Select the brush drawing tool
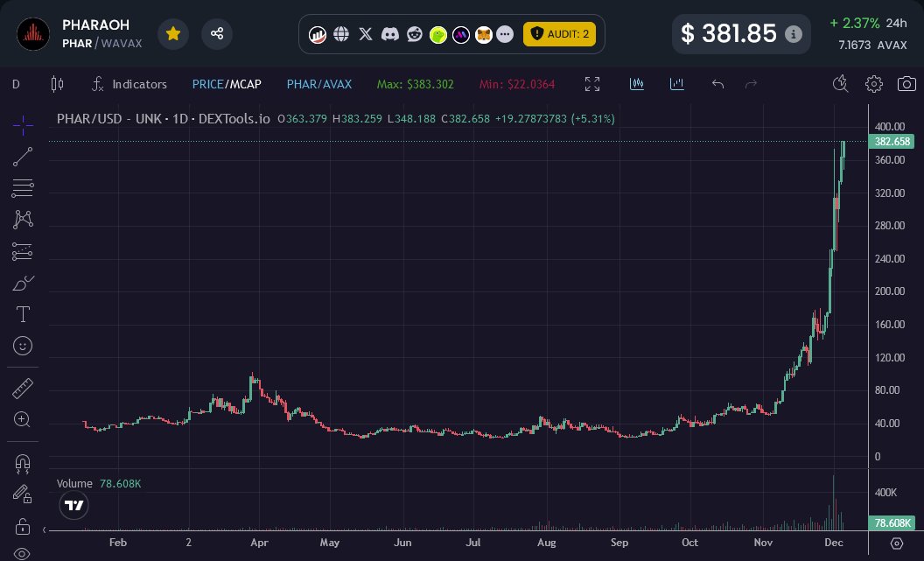Screen dimensions: 924x561 (x=23, y=284)
